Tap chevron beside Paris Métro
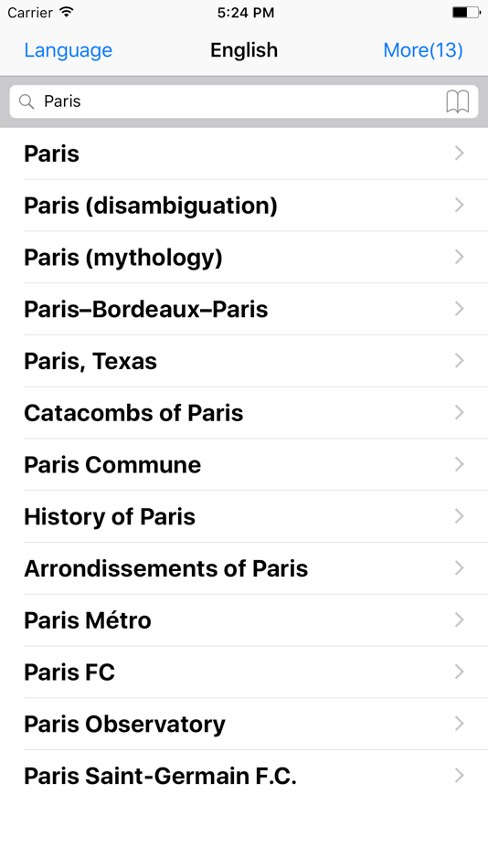Image resolution: width=488 pixels, height=868 pixels. click(x=459, y=620)
